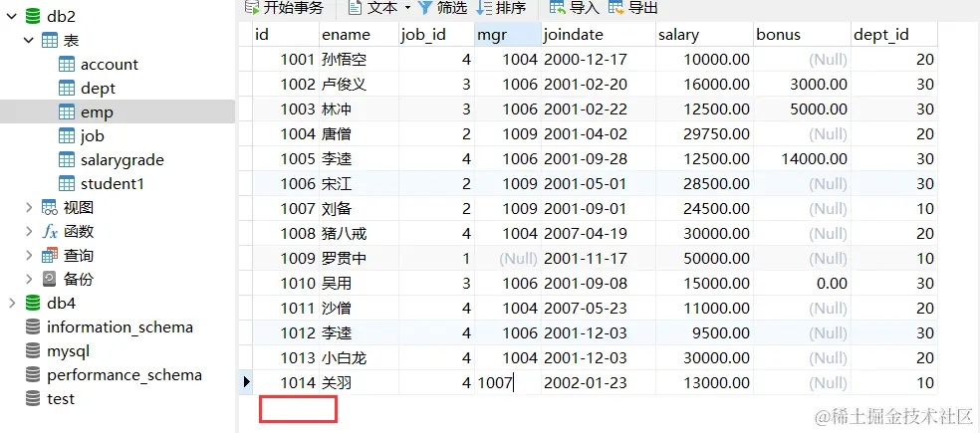Viewport: 980px width, 433px height.
Task: Click the 筛选 filter button
Action: tap(443, 8)
